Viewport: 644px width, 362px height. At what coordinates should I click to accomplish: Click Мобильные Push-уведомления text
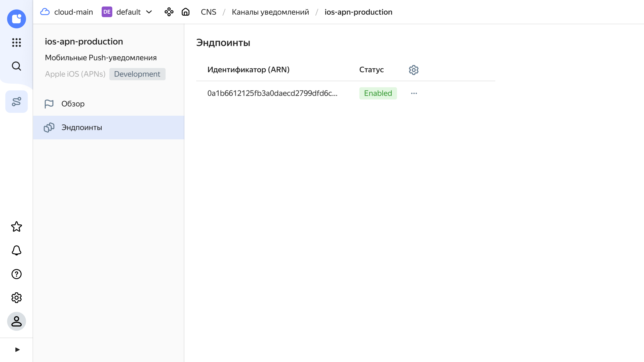pyautogui.click(x=101, y=58)
